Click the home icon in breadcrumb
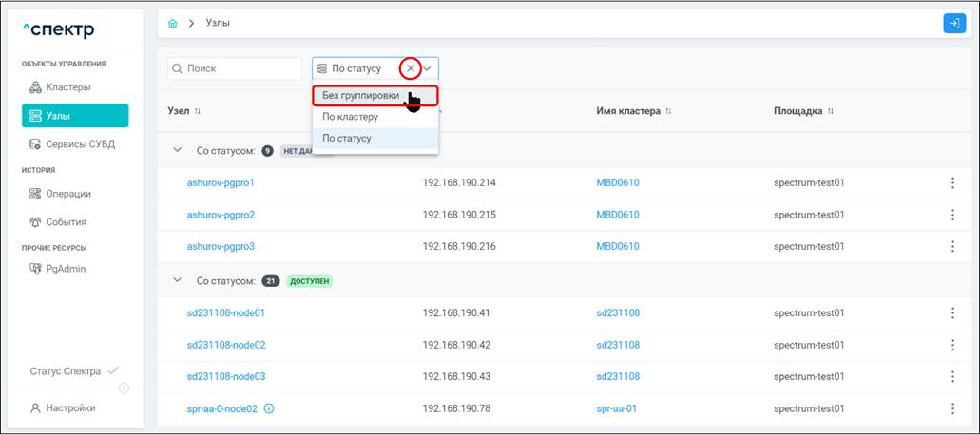 pos(172,23)
